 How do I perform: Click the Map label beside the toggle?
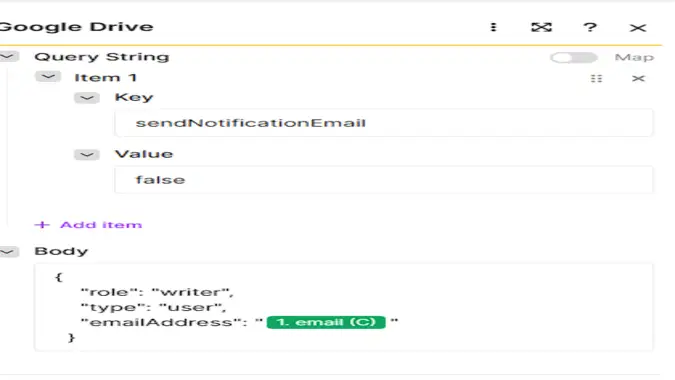point(634,57)
